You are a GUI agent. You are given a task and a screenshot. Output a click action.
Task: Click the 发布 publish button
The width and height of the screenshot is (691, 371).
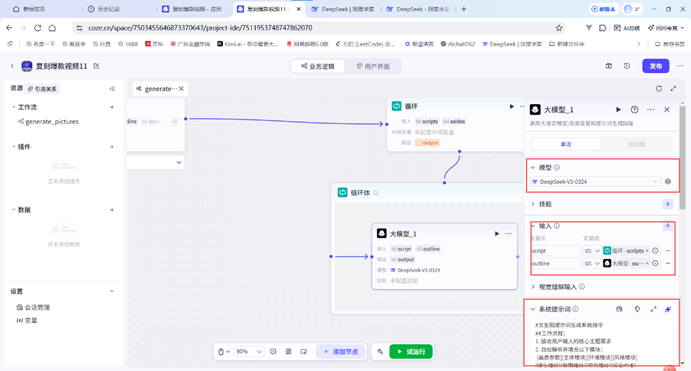[x=655, y=66]
